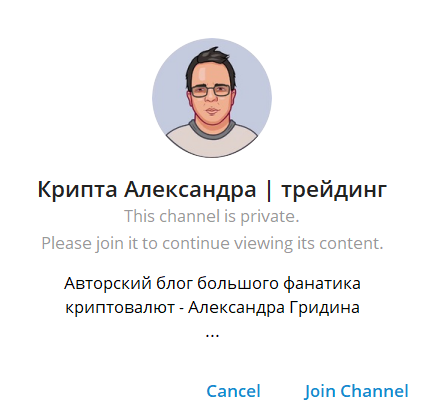The width and height of the screenshot is (421, 410).
Task: Click the glasses on the avatar face
Action: tap(211, 90)
